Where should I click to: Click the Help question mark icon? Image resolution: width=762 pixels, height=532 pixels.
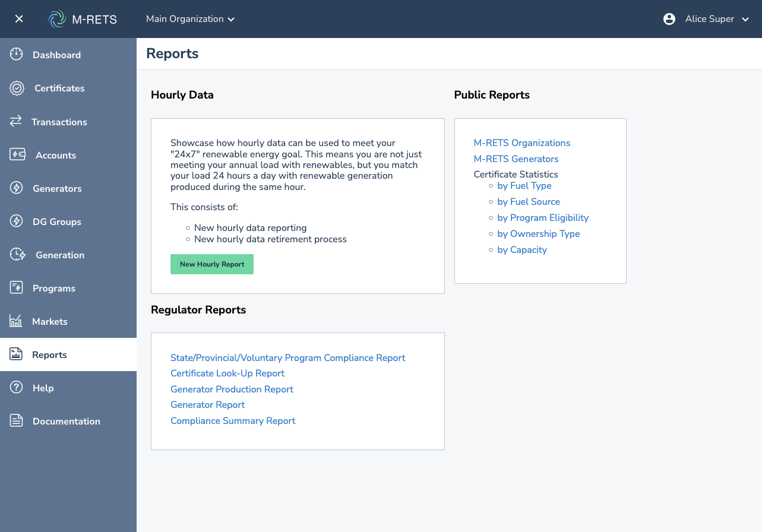(16, 387)
